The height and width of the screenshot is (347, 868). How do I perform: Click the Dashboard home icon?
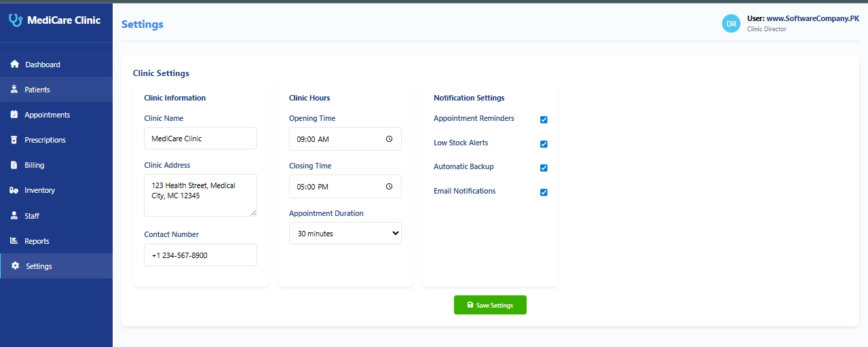[15, 65]
